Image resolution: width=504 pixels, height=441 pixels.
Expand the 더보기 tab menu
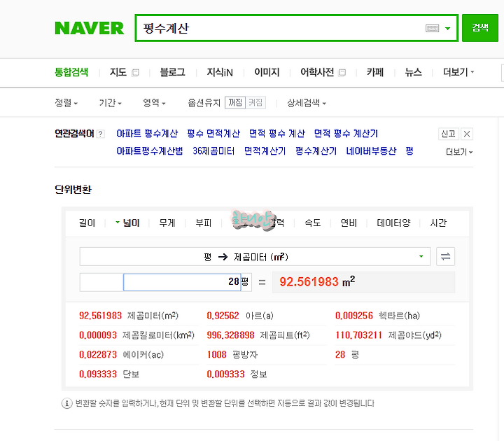(458, 72)
